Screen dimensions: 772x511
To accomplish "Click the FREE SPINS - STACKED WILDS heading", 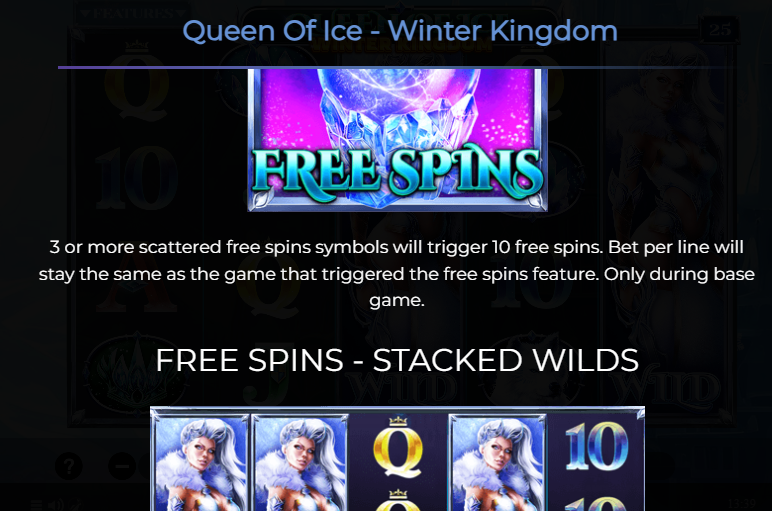I will click(x=397, y=360).
